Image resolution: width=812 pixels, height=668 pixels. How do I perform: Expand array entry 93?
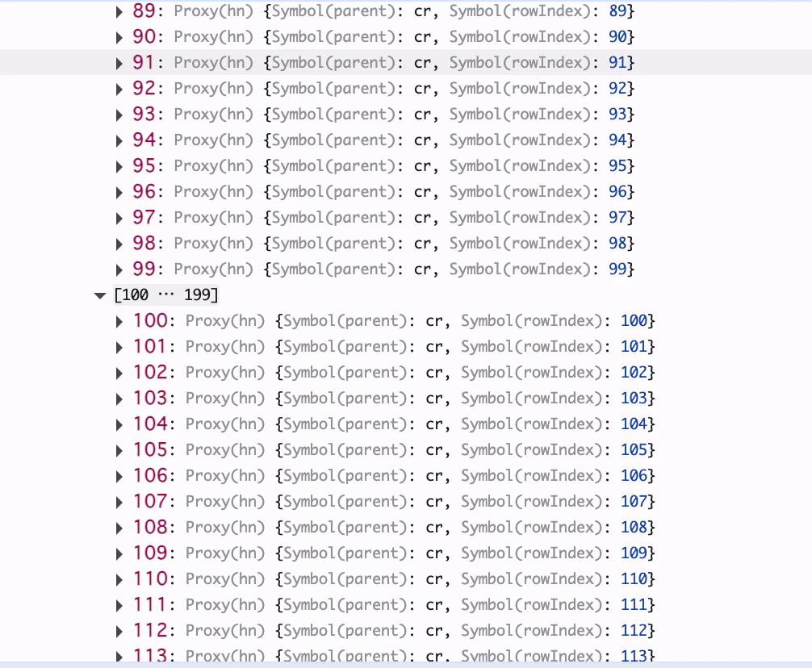(119, 115)
